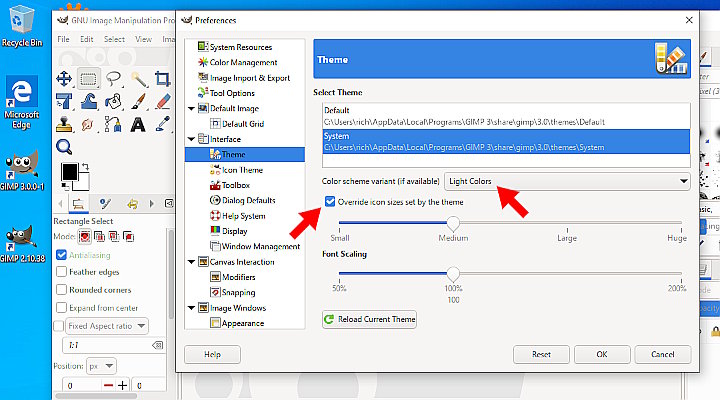Enable Feather edges checkbox

point(61,272)
